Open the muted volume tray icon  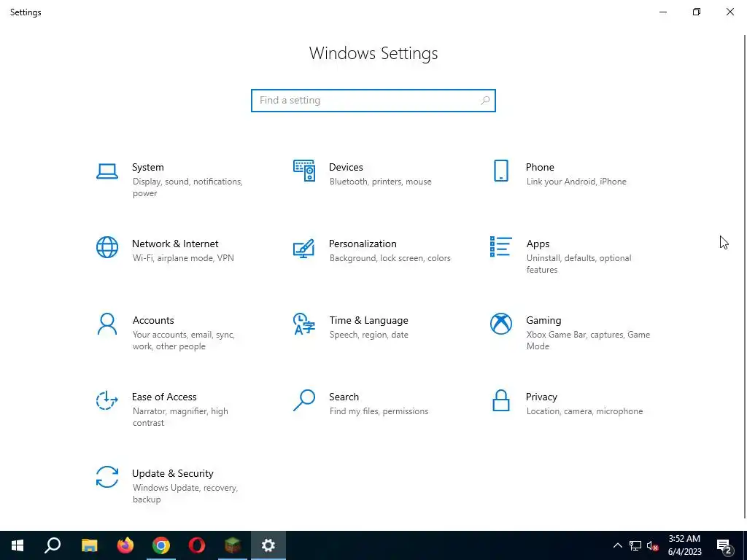point(653,545)
